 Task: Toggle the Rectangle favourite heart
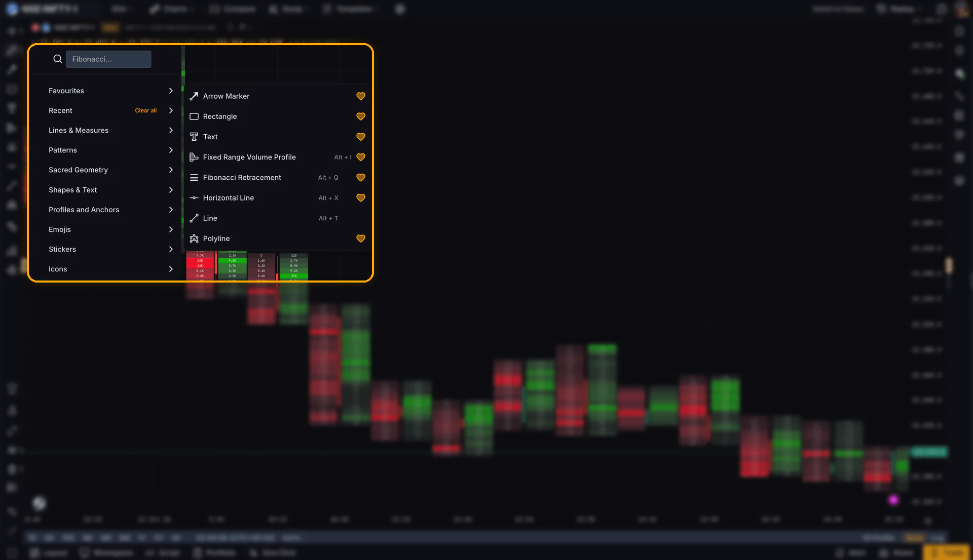tap(361, 116)
